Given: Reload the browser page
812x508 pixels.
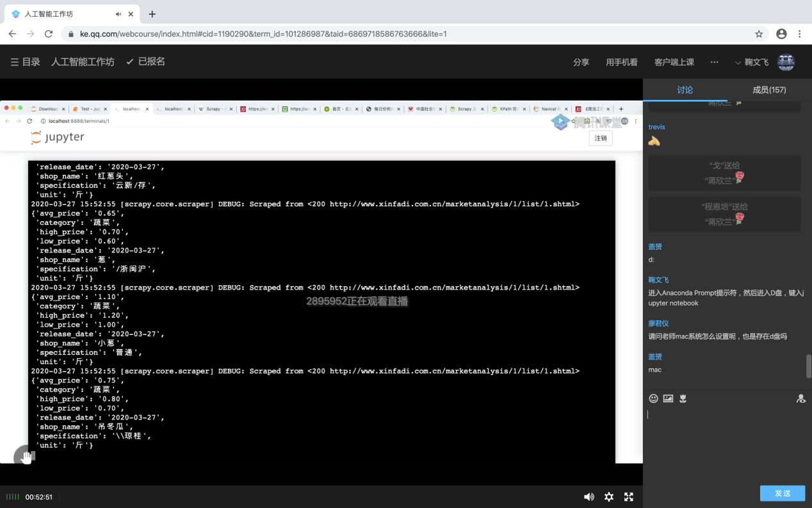Looking at the screenshot, I should 49,34.
